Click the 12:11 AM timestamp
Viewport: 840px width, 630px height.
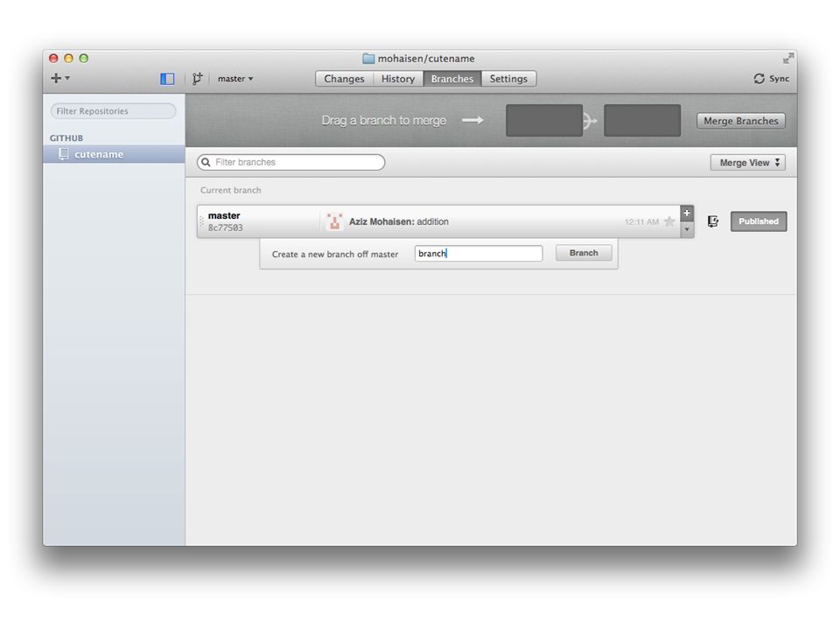tap(641, 221)
